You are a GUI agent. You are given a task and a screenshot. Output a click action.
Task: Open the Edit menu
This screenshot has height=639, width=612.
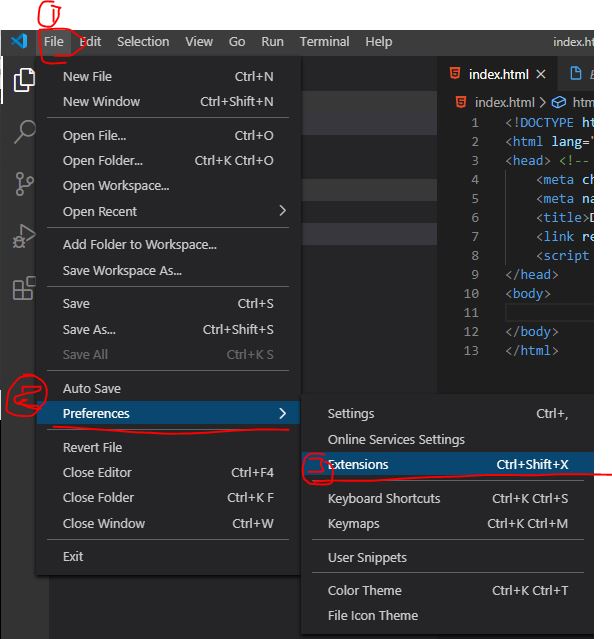click(x=90, y=42)
